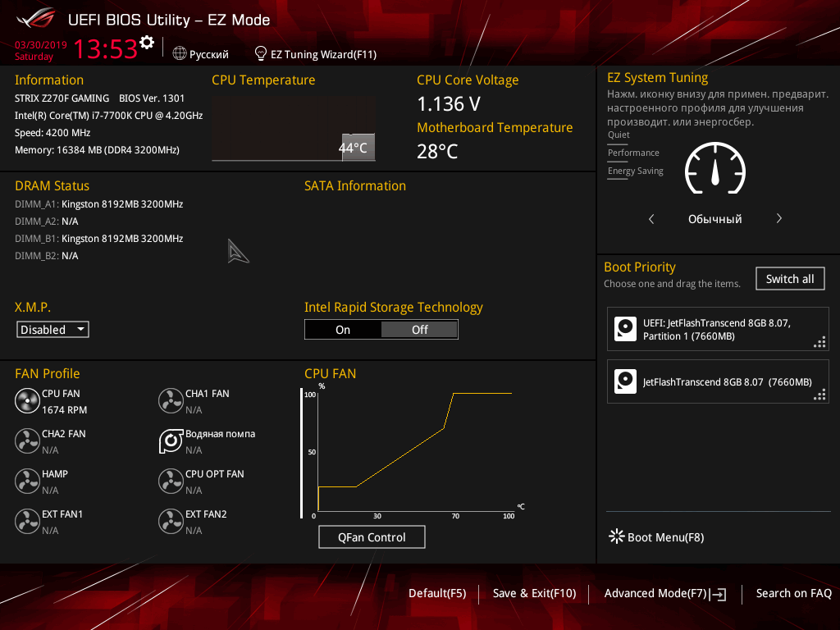Click disk icon of UEFI JetFlashTranscend entry
Image resolution: width=840 pixels, height=630 pixels.
coord(625,329)
